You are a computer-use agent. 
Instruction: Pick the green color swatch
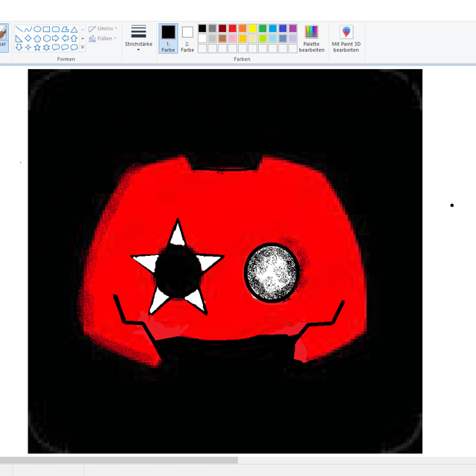(263, 28)
